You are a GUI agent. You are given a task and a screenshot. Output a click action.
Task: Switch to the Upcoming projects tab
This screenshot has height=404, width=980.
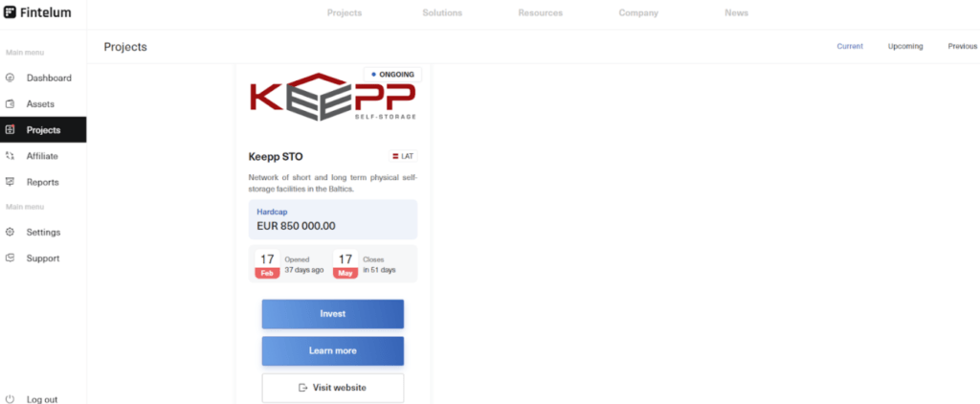tap(905, 46)
